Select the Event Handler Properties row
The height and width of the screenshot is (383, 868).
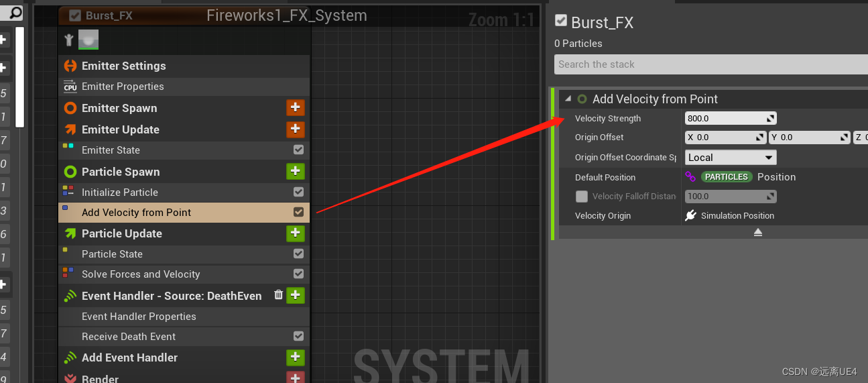[184, 316]
